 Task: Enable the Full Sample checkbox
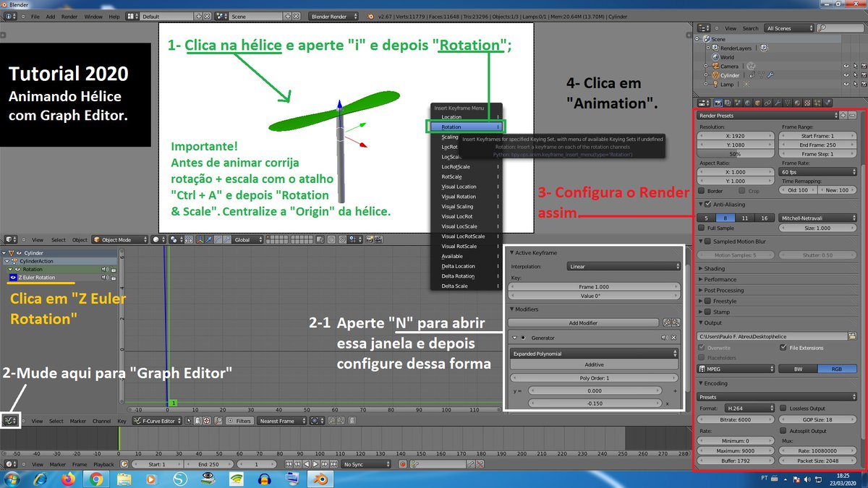(702, 228)
